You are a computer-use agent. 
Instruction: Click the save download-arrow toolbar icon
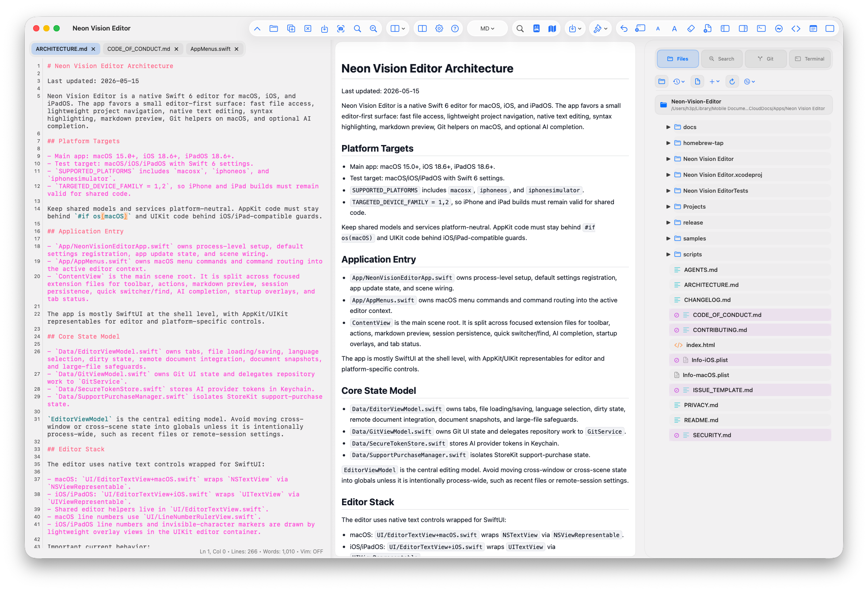[x=324, y=29]
